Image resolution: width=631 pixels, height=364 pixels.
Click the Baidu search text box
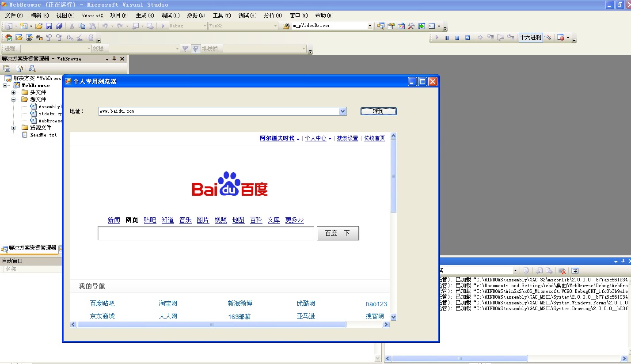205,233
